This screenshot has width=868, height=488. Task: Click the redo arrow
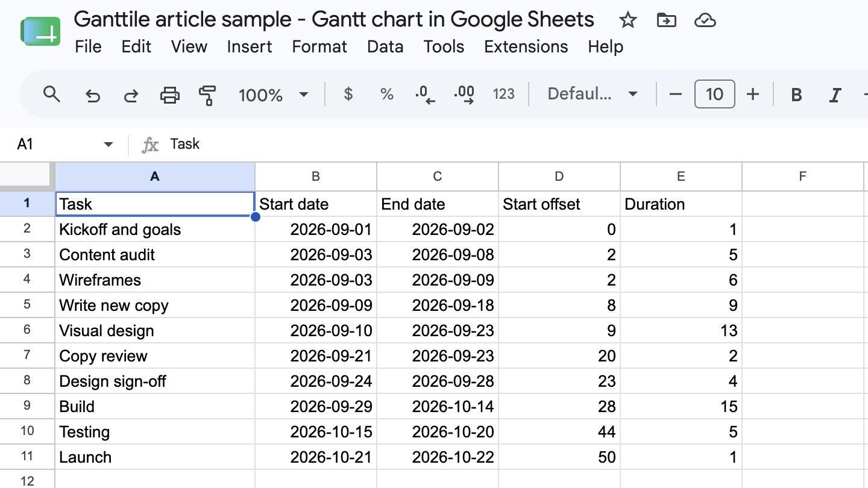coord(131,95)
